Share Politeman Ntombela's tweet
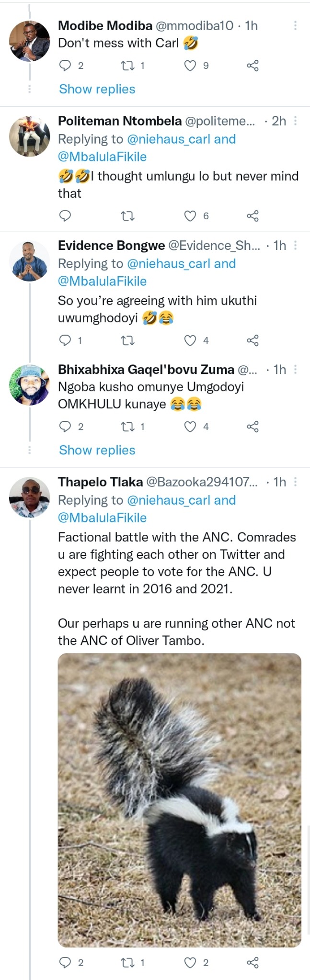The width and height of the screenshot is (310, 980). click(253, 216)
